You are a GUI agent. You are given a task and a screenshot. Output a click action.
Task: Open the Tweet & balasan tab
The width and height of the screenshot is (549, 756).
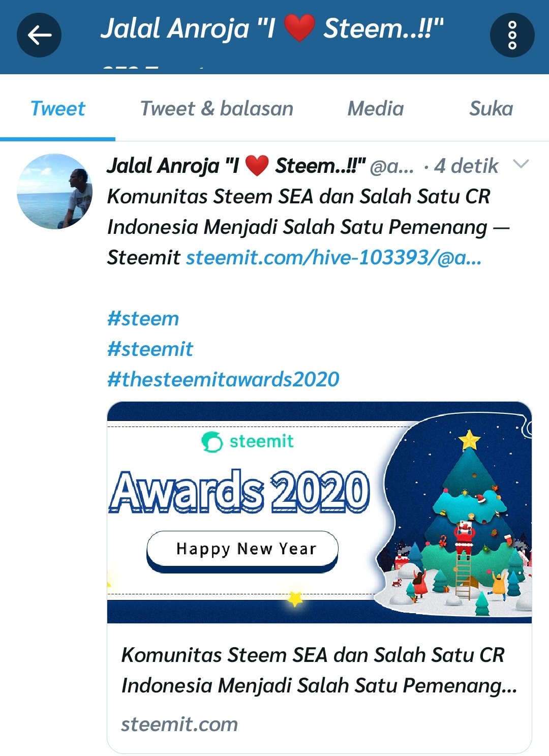(217, 108)
